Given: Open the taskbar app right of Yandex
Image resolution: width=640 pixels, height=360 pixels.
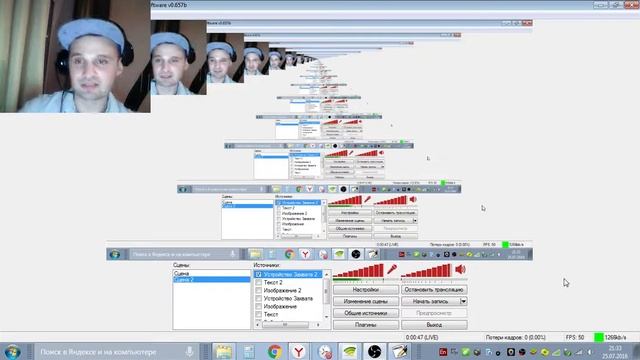Looking at the screenshot, I should tap(325, 351).
